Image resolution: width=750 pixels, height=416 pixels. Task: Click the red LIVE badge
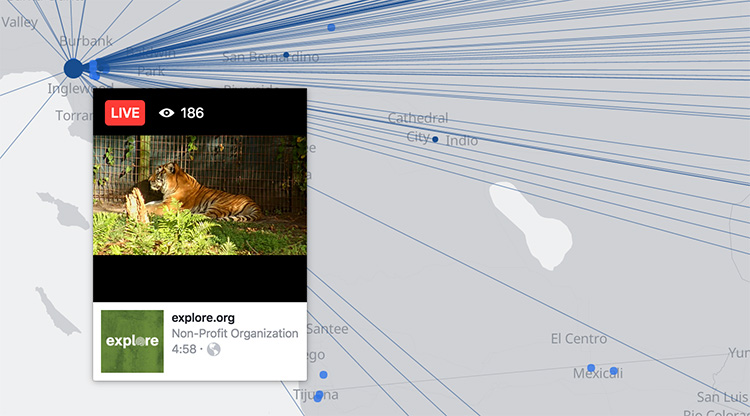point(125,113)
